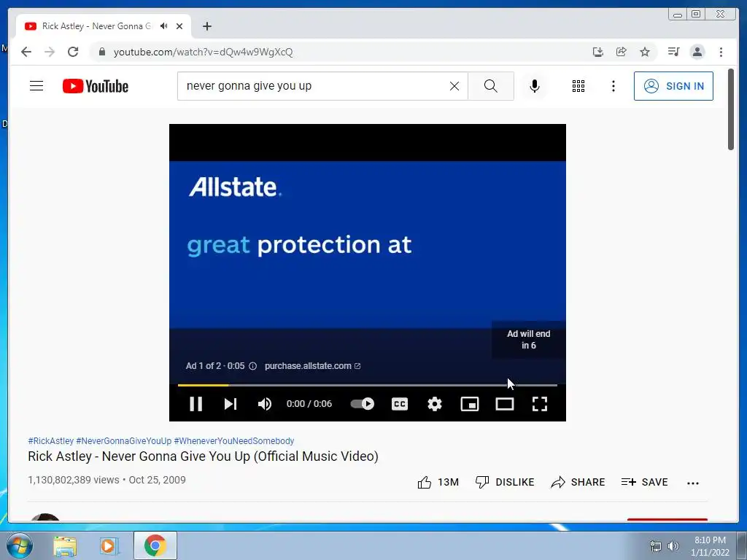Viewport: 747px width, 560px height.
Task: Toggle closed captions CC button
Action: (400, 404)
